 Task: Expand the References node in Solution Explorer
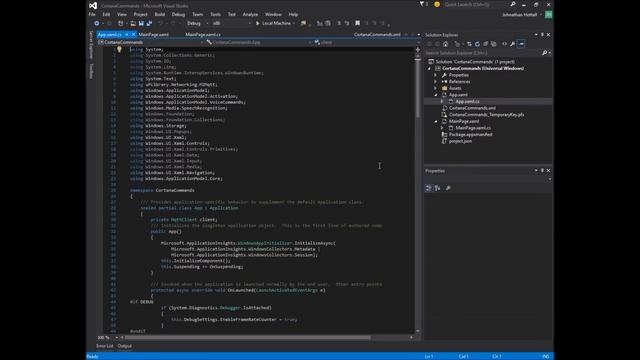tap(436, 82)
